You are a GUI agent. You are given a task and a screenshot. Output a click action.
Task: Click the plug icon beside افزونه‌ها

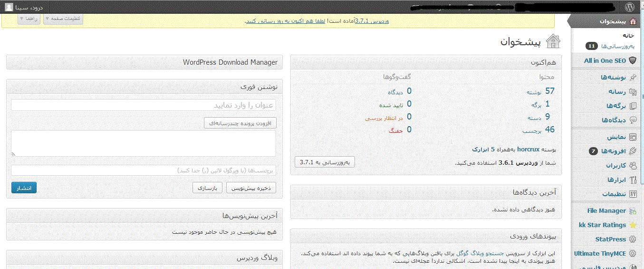[633, 151]
